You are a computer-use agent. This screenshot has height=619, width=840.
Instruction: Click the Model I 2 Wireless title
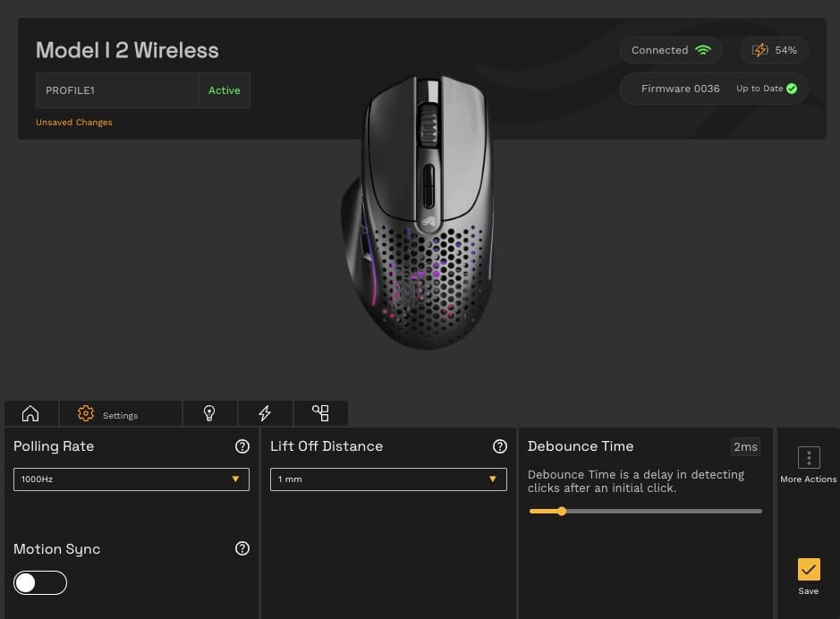(x=128, y=50)
